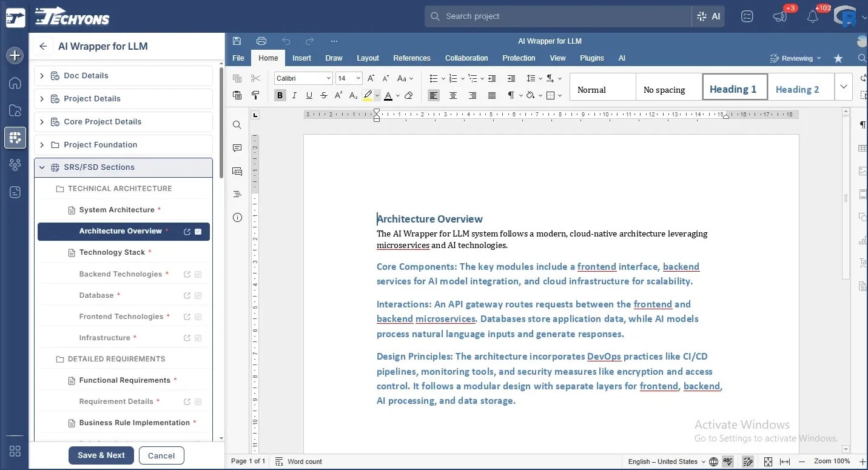Image resolution: width=868 pixels, height=470 pixels.
Task: Toggle the show paragraph marks icon
Action: 510,95
